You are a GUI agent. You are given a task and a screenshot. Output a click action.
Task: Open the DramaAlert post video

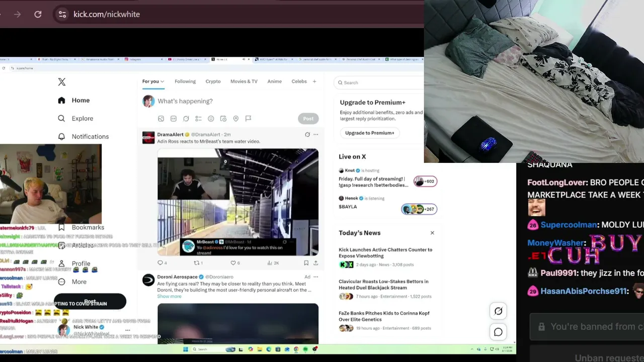[238, 202]
